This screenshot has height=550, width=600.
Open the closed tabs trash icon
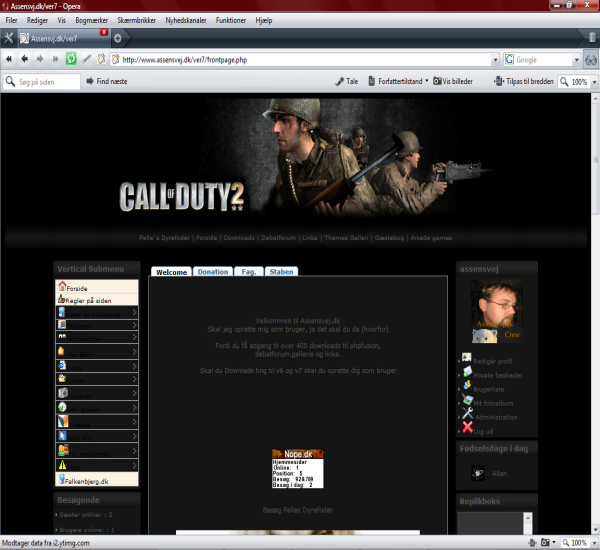(592, 37)
